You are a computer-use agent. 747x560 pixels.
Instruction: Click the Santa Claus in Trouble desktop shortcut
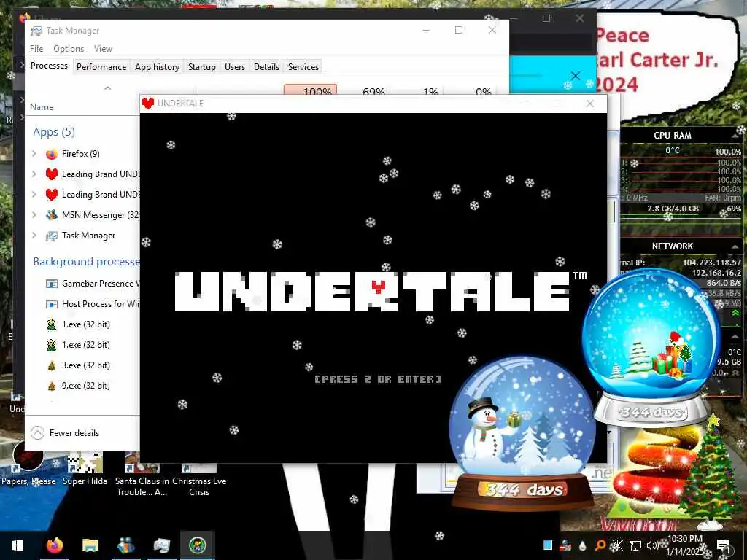[142, 474]
